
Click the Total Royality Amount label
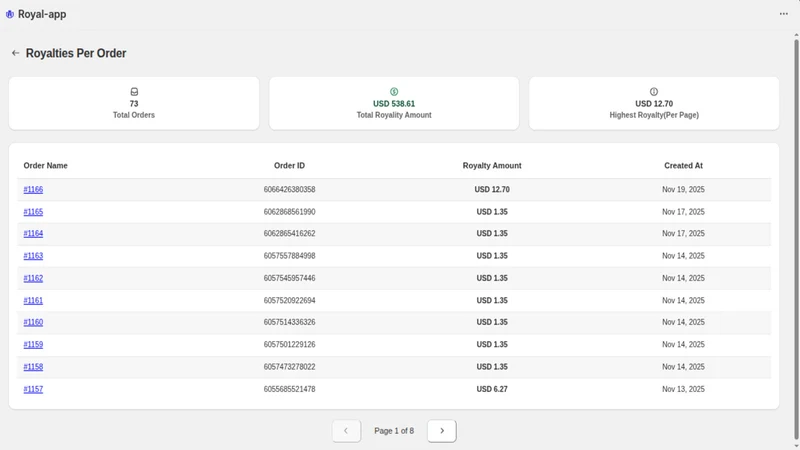[x=394, y=115]
